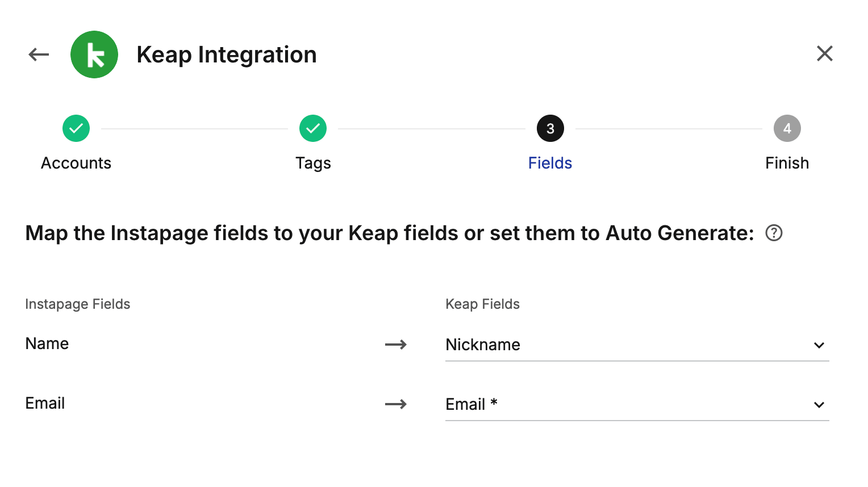
Task: Click the Tags step checkmark circle
Action: [x=313, y=128]
